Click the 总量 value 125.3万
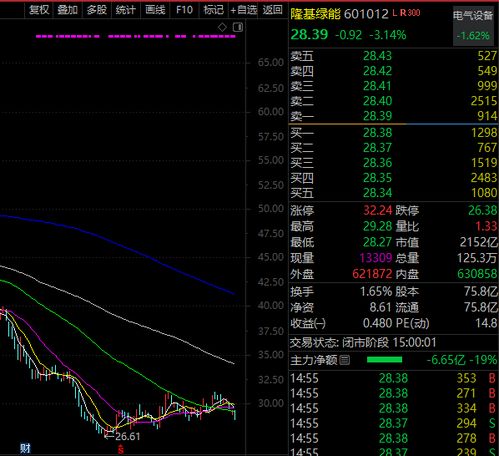The width and height of the screenshot is (499, 456). (477, 258)
